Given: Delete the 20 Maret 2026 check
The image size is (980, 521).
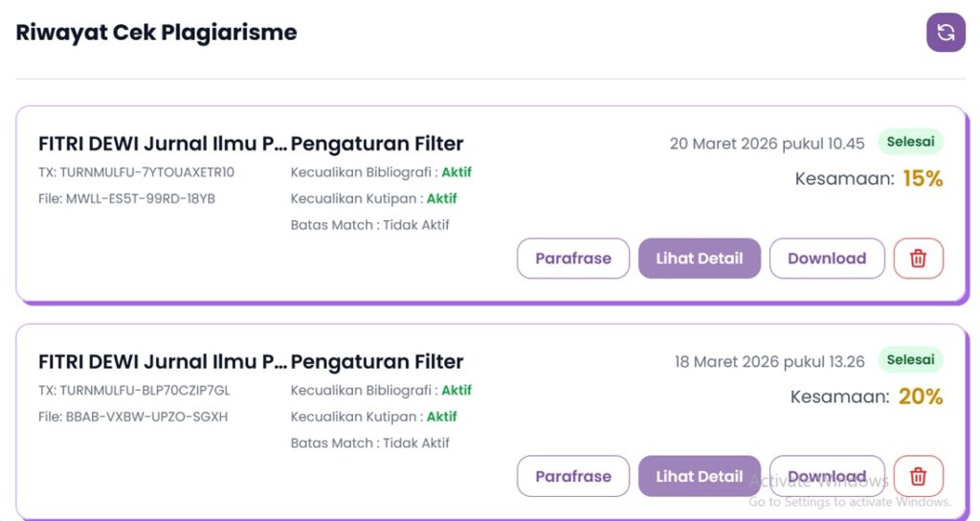Looking at the screenshot, I should [x=918, y=259].
